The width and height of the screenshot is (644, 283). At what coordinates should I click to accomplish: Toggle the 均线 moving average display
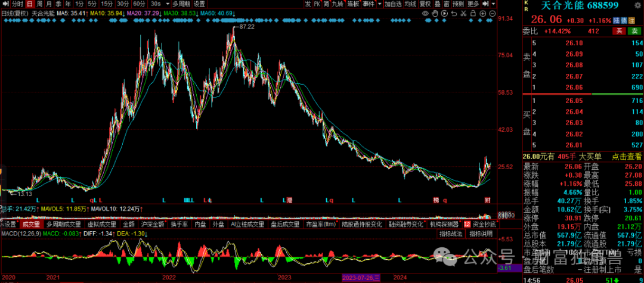tap(410, 4)
